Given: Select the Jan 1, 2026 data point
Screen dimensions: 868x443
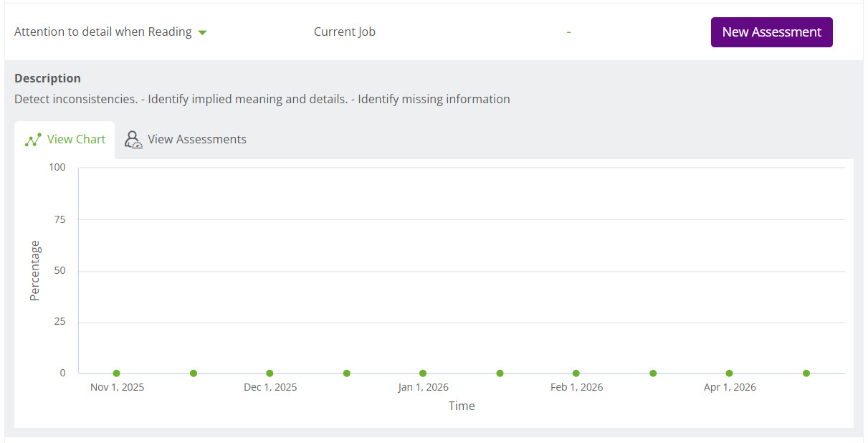Looking at the screenshot, I should click(423, 373).
